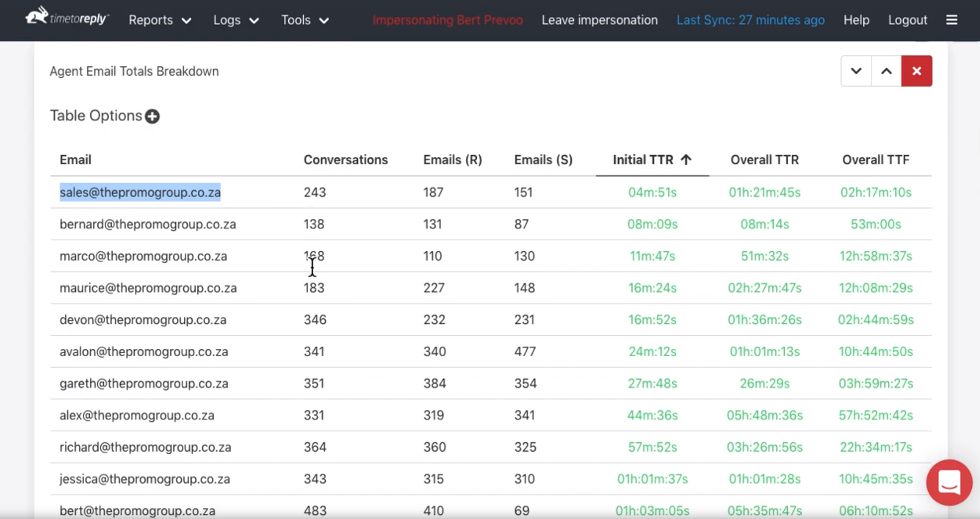This screenshot has height=519, width=980.
Task: Click richard Conversations count 364
Action: point(315,447)
